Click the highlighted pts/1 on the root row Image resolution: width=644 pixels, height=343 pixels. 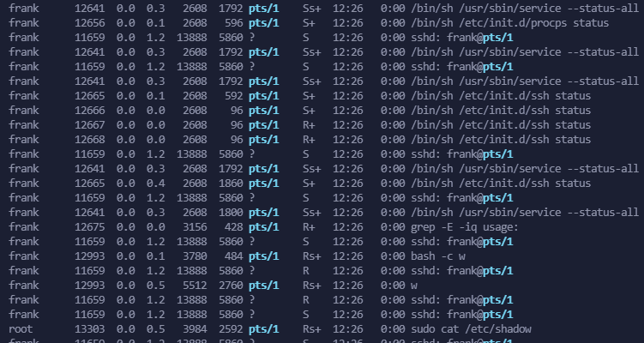264,328
